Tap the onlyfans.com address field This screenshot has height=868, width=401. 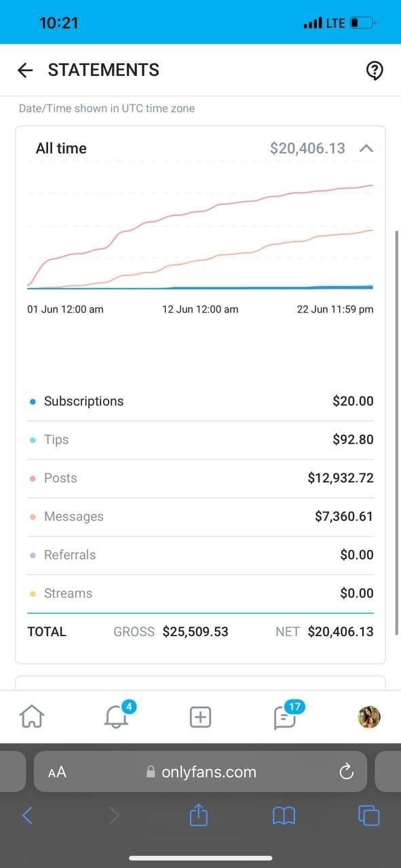click(x=200, y=772)
